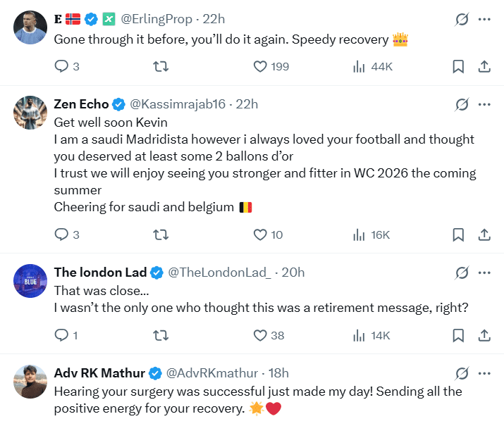This screenshot has height=426, width=504.
Task: Open The london Lad profile name
Action: click(x=100, y=272)
